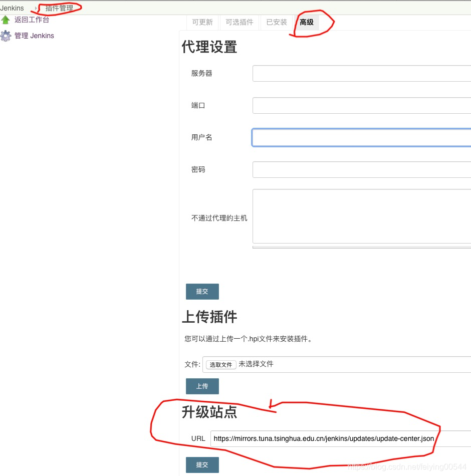Click the 代理设置 heading
Screen dimensions: 471x476
(209, 48)
